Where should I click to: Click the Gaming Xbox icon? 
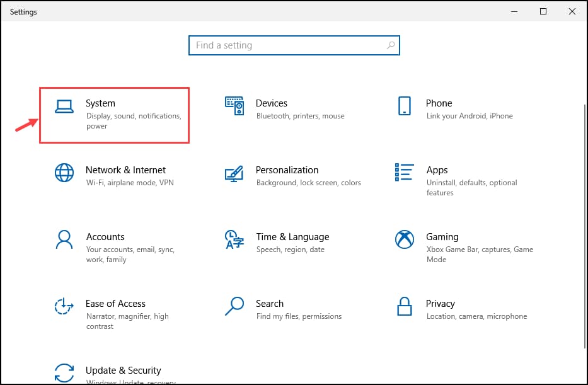tap(404, 239)
